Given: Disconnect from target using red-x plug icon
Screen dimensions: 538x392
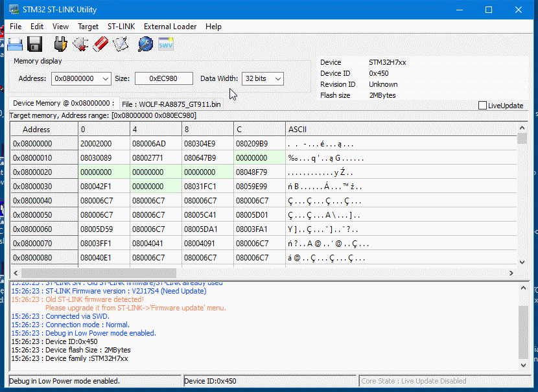Looking at the screenshot, I should click(80, 44).
